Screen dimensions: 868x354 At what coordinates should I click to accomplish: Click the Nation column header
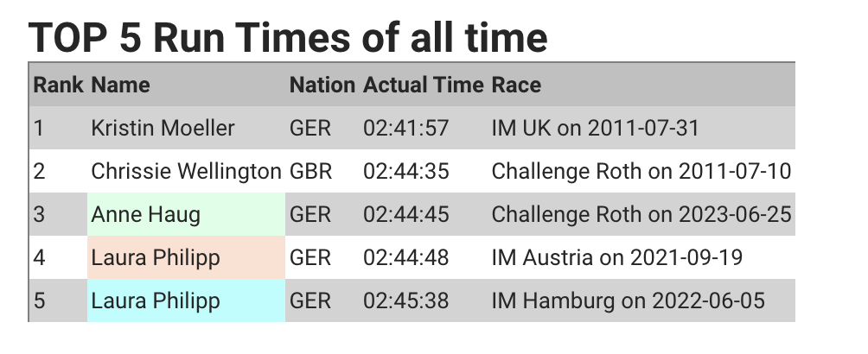[x=322, y=85]
